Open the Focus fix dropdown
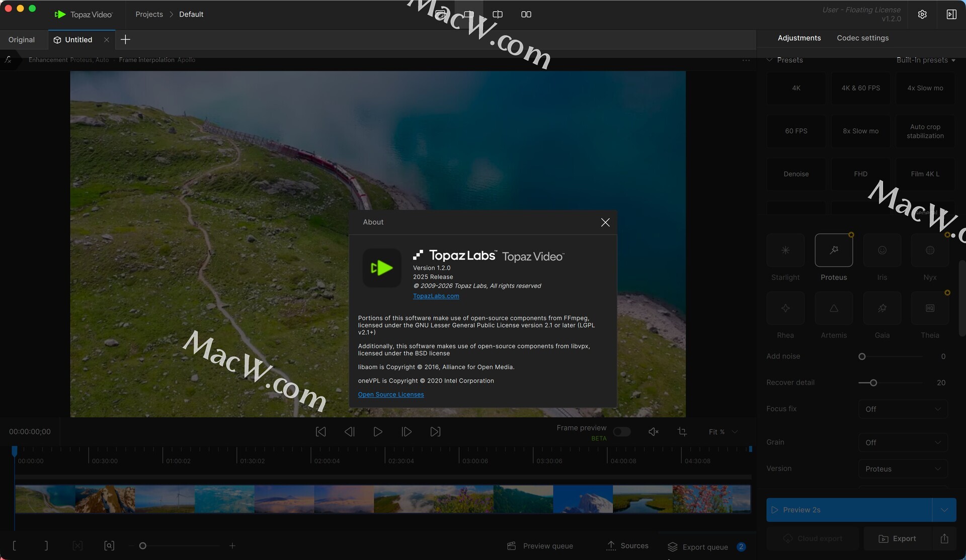 point(903,409)
